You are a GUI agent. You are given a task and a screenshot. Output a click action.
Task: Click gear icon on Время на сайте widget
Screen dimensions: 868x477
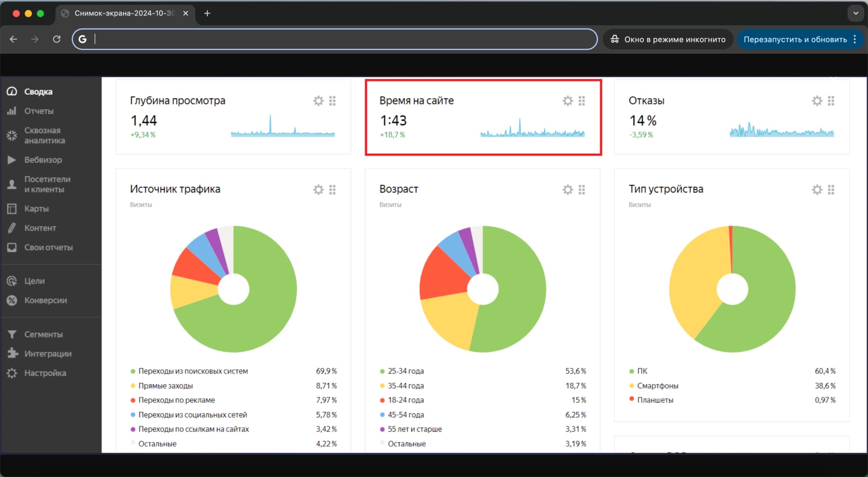click(567, 101)
